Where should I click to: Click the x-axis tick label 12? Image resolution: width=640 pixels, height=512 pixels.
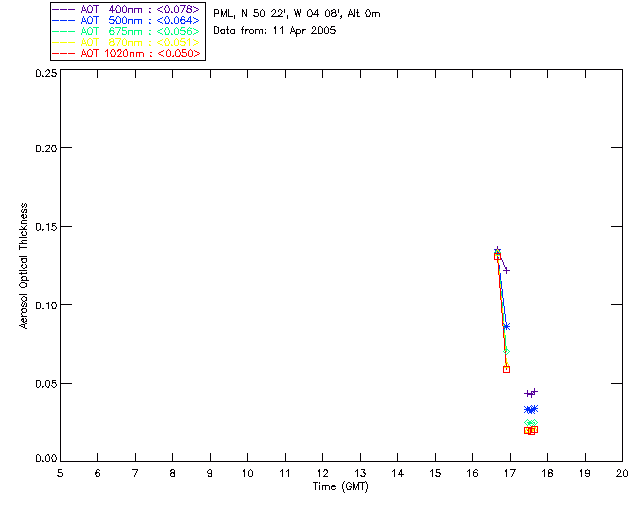(x=322, y=473)
